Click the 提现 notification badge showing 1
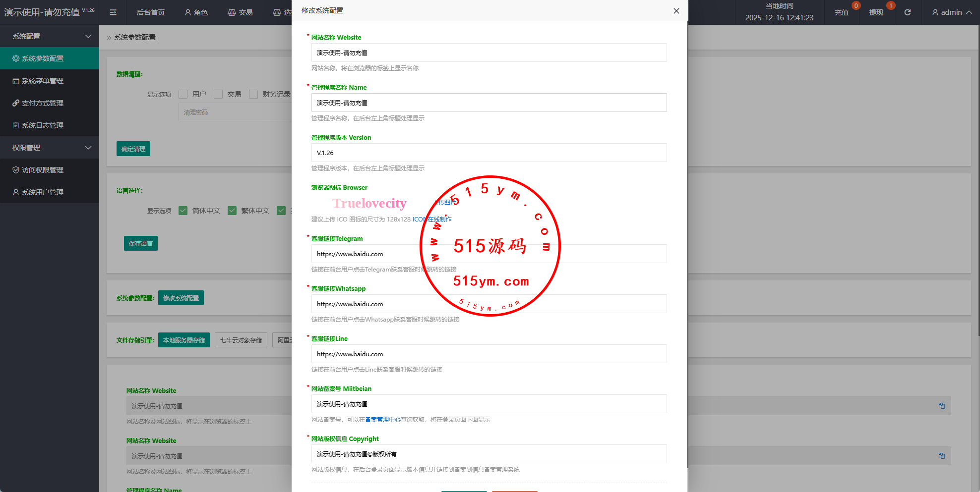The width and height of the screenshot is (980, 492). [x=891, y=5]
